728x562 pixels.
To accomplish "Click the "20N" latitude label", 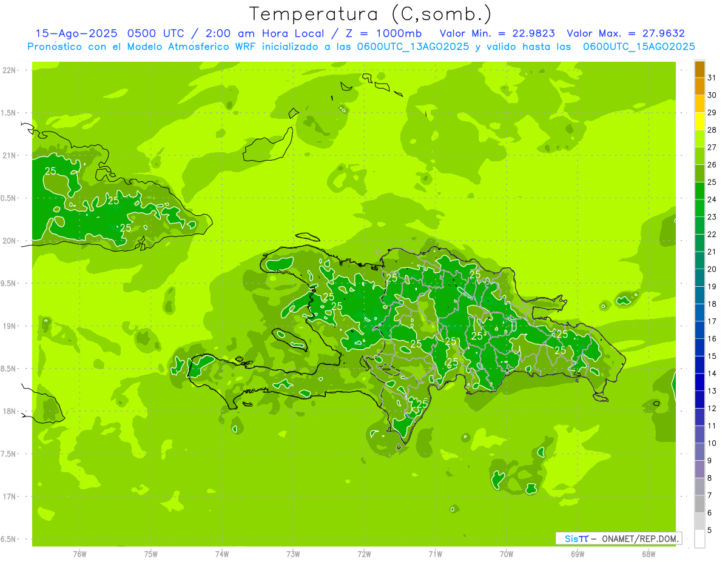I will (9, 241).
